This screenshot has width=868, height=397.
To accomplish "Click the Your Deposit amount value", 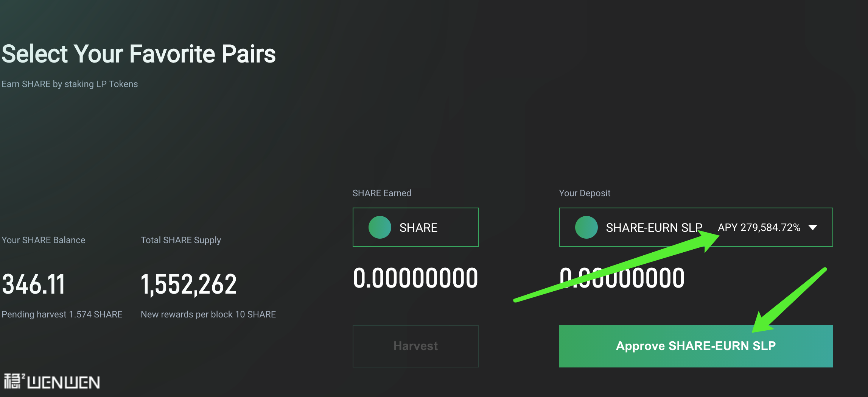I will pos(622,278).
